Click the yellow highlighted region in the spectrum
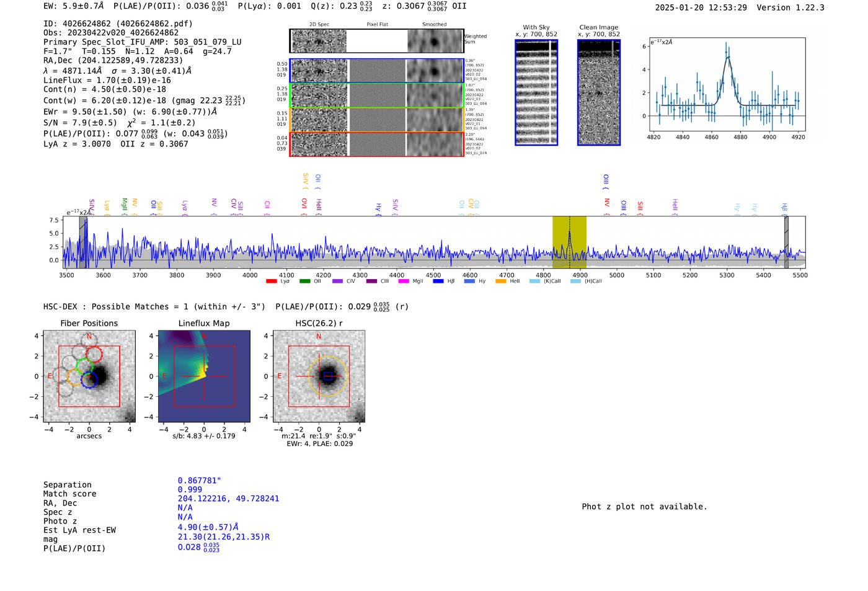This screenshot has height=591, width=868. pos(569,242)
